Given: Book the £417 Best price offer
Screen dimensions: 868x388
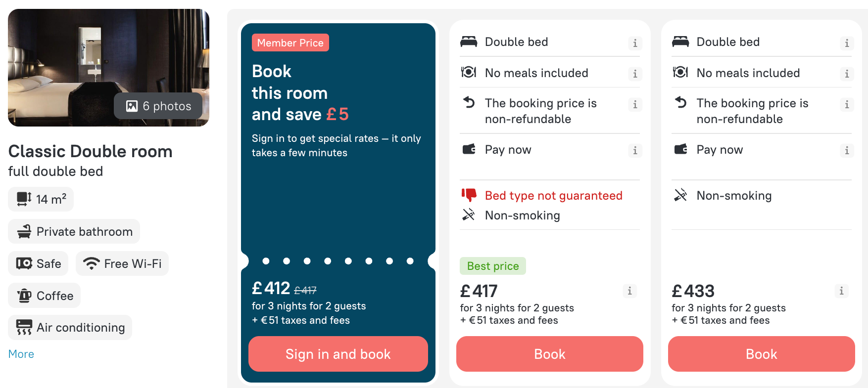Looking at the screenshot, I should (x=549, y=354).
